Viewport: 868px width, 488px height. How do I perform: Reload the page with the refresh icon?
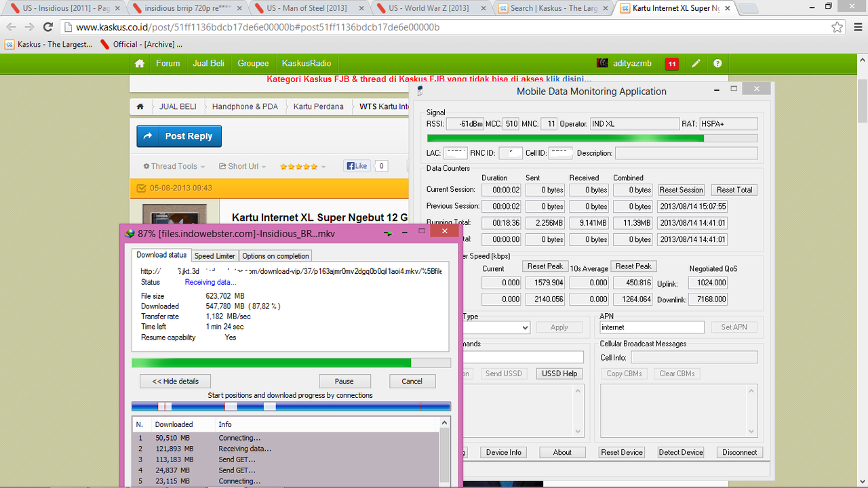[x=47, y=27]
